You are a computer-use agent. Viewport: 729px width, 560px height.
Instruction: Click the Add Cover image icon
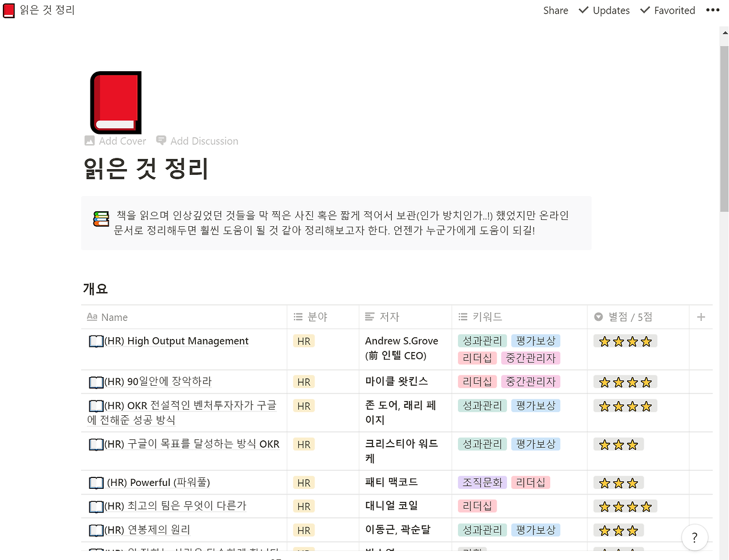coord(89,141)
